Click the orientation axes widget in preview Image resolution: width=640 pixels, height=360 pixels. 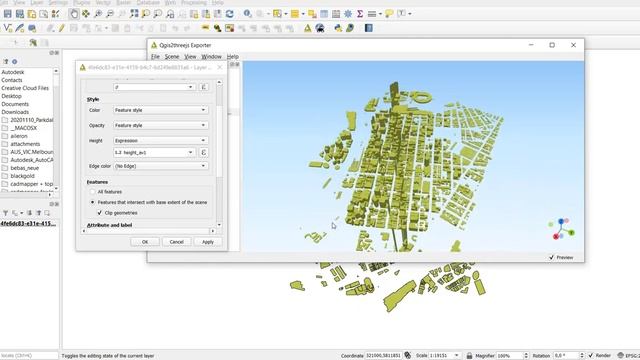pos(562,229)
